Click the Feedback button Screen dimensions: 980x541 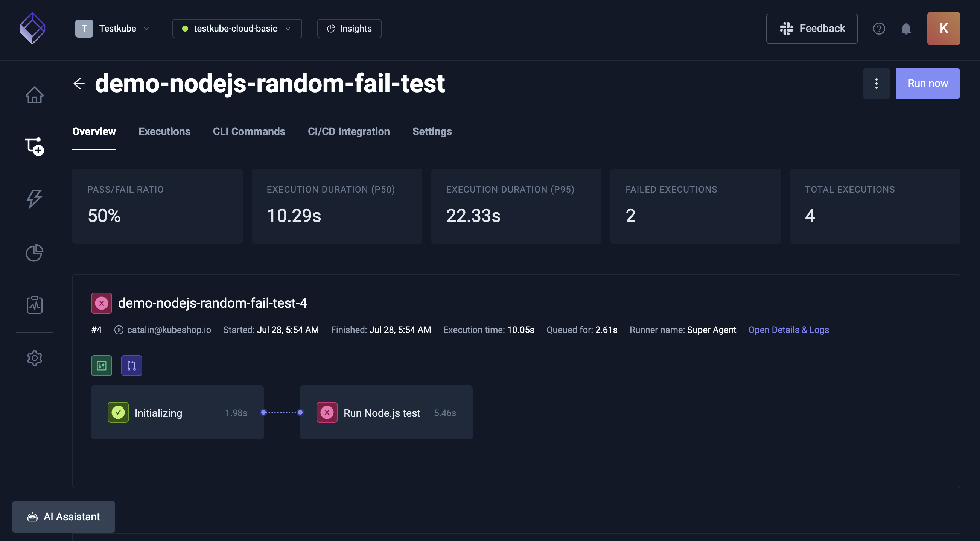pos(811,29)
